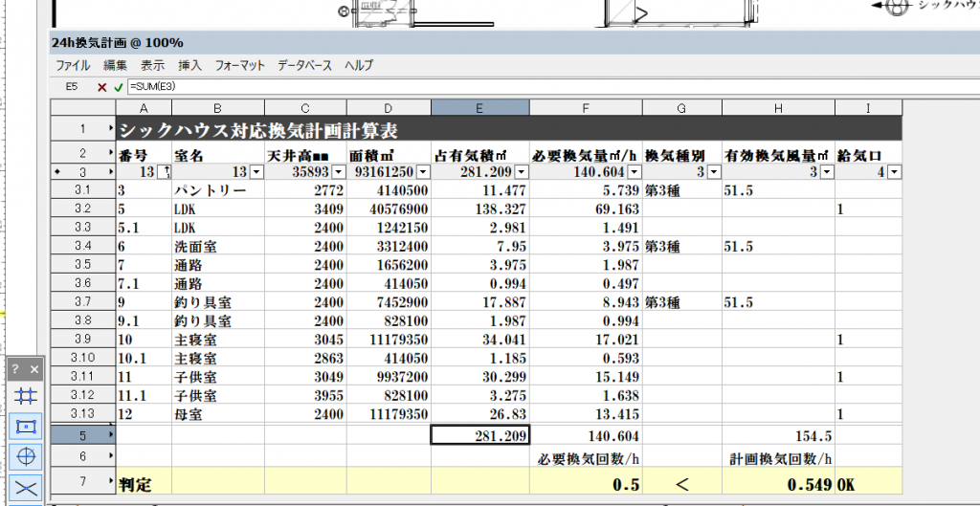Click row 7 arrow in row header
Viewport: 980px width, 506px height.
tap(109, 485)
